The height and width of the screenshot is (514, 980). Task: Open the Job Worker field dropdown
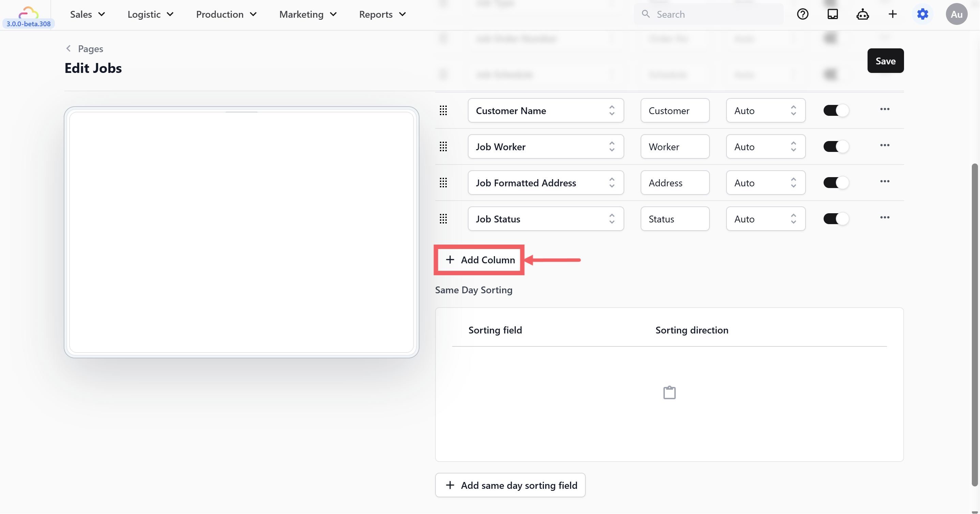click(x=546, y=147)
